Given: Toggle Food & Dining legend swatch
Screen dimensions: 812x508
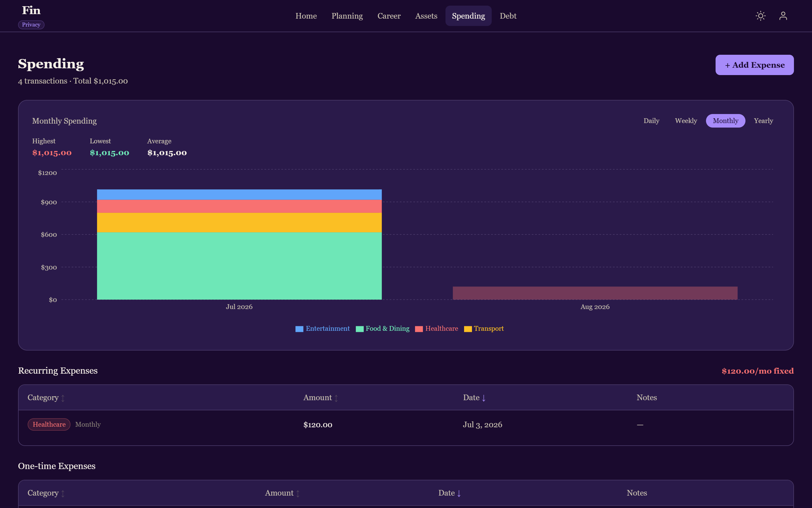Looking at the screenshot, I should pyautogui.click(x=360, y=329).
